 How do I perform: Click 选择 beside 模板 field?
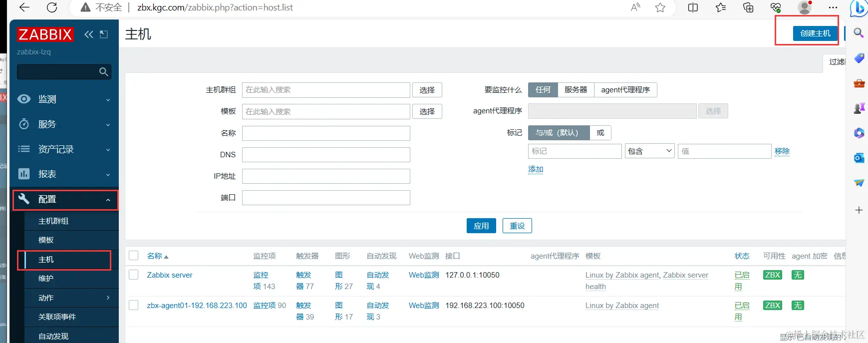coord(427,111)
